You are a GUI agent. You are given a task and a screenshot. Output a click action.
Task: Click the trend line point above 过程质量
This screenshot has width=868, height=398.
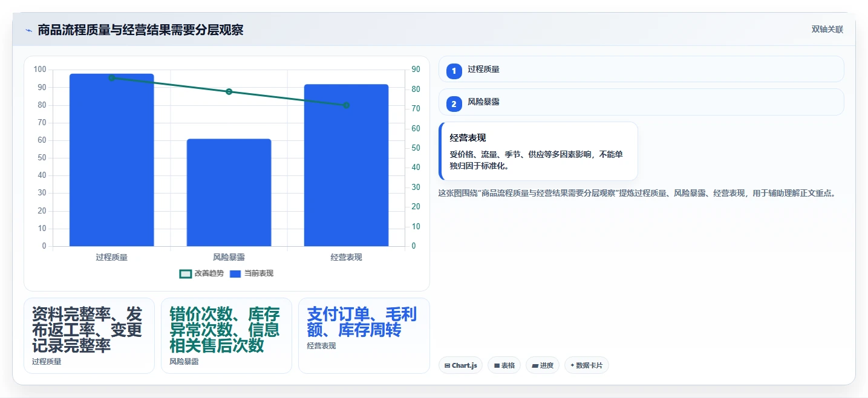112,78
